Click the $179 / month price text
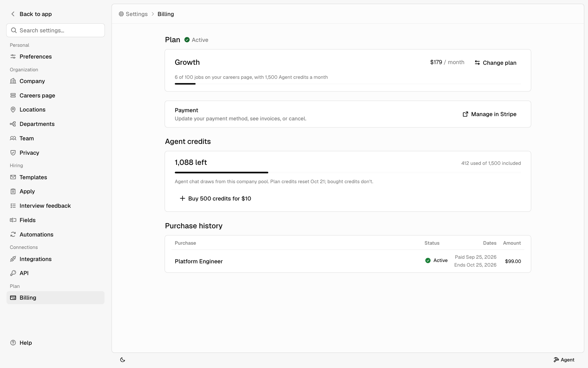The image size is (588, 368). [x=447, y=62]
